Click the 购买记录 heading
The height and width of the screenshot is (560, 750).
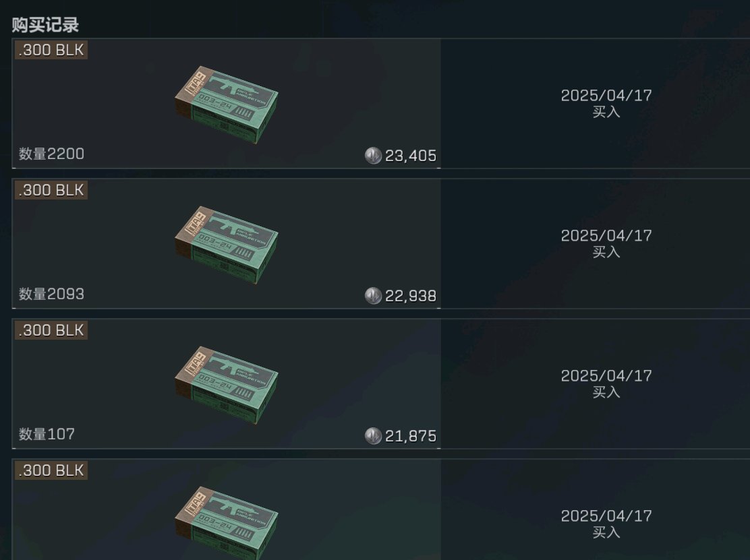point(45,25)
